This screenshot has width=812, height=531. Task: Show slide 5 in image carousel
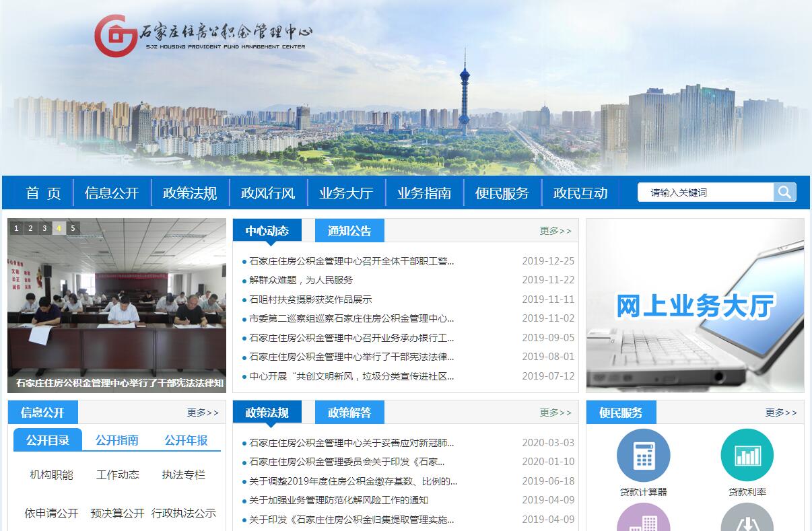73,228
